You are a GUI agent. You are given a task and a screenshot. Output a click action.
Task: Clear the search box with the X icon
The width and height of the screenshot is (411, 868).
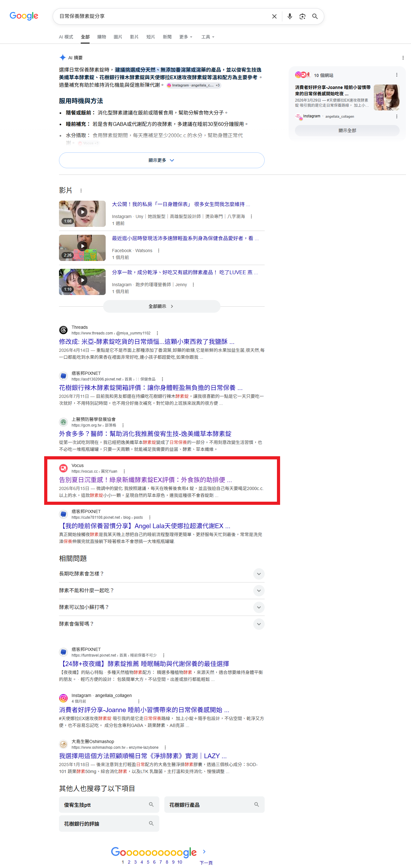tap(274, 16)
